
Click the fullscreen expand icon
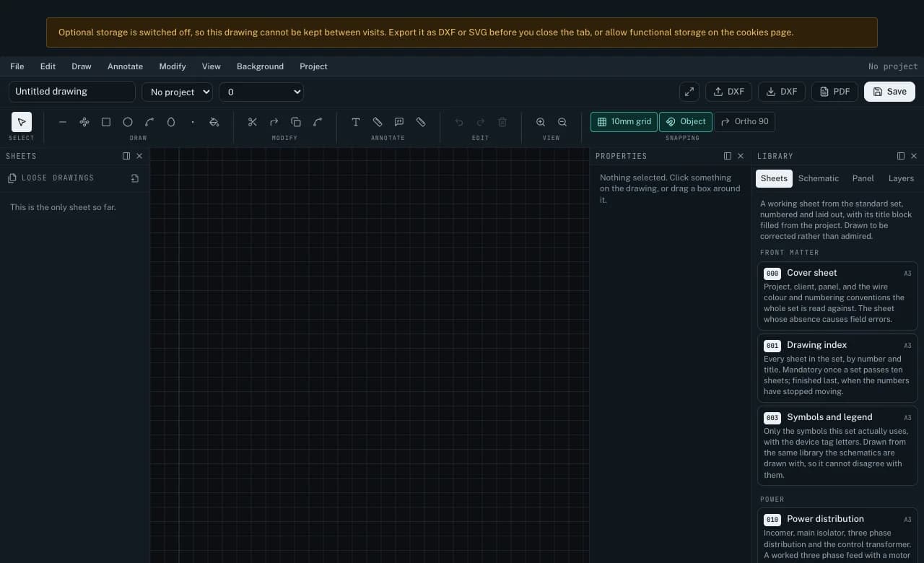[x=689, y=92]
